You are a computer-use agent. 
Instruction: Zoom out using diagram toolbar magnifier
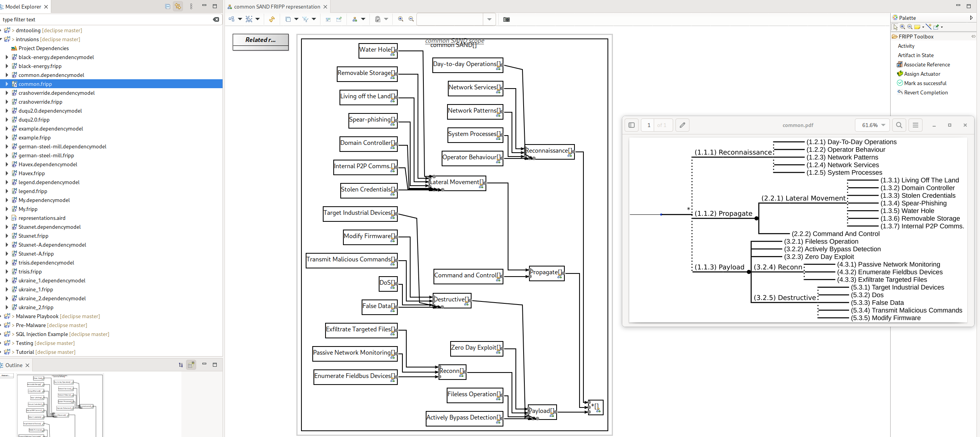[x=411, y=19]
